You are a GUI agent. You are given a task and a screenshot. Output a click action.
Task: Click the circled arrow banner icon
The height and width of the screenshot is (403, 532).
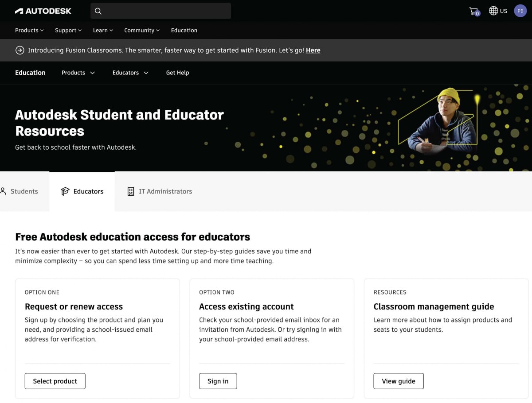tap(20, 50)
